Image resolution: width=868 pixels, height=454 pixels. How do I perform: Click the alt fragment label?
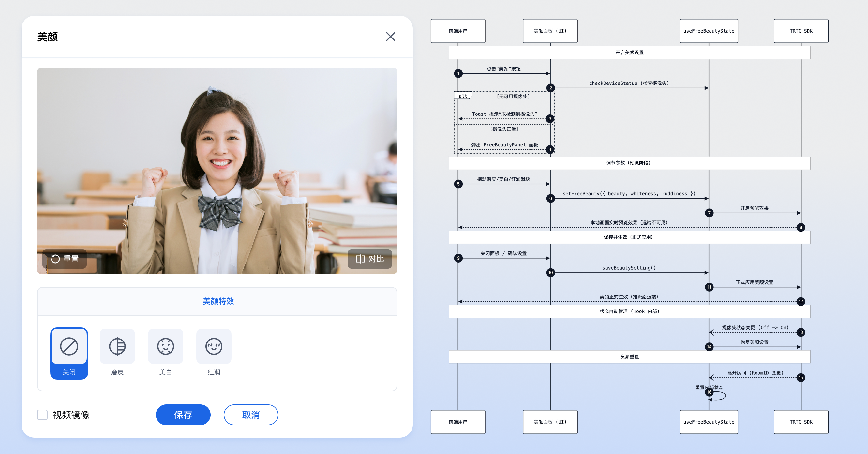click(x=463, y=96)
